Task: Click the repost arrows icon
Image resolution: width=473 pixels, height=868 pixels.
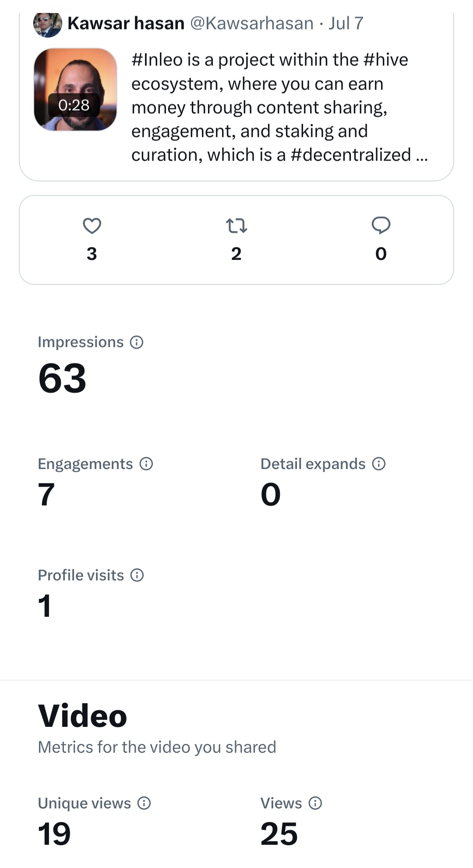Action: pyautogui.click(x=236, y=226)
